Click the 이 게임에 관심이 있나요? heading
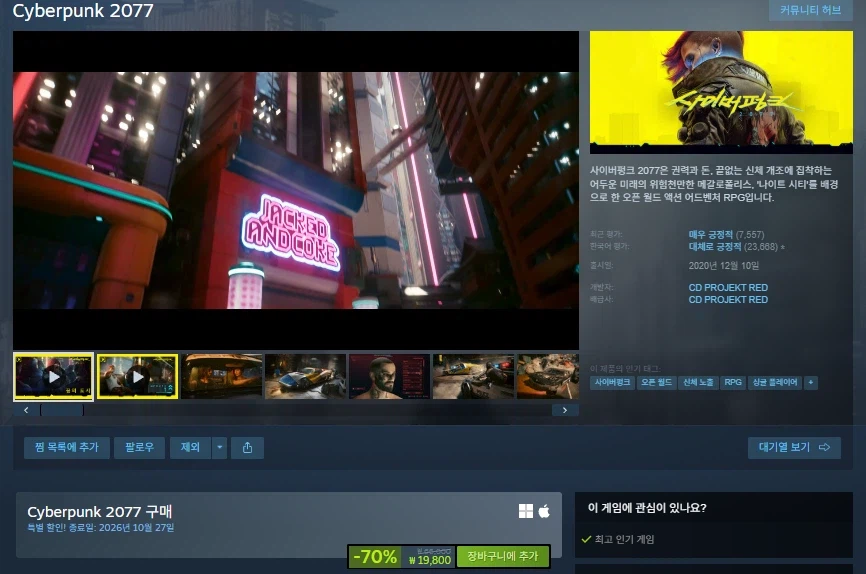 pyautogui.click(x=647, y=508)
